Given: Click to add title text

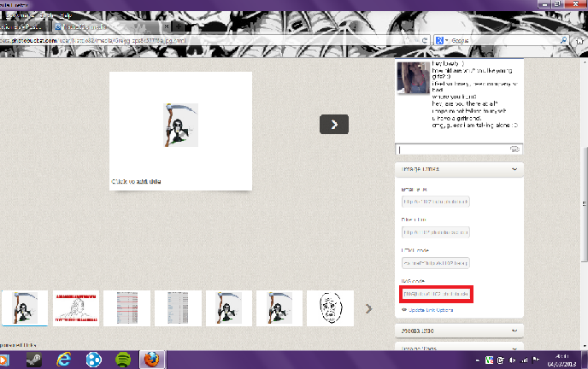Looking at the screenshot, I should pyautogui.click(x=136, y=181).
